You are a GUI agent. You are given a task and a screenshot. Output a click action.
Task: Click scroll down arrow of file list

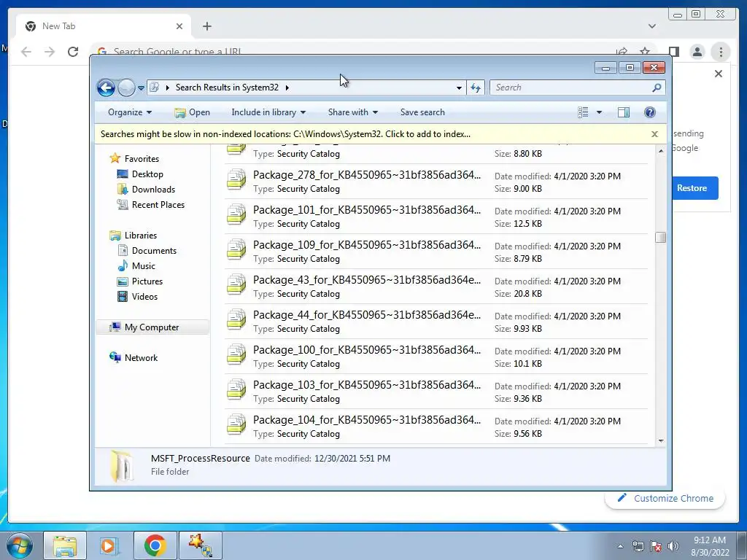pos(661,440)
